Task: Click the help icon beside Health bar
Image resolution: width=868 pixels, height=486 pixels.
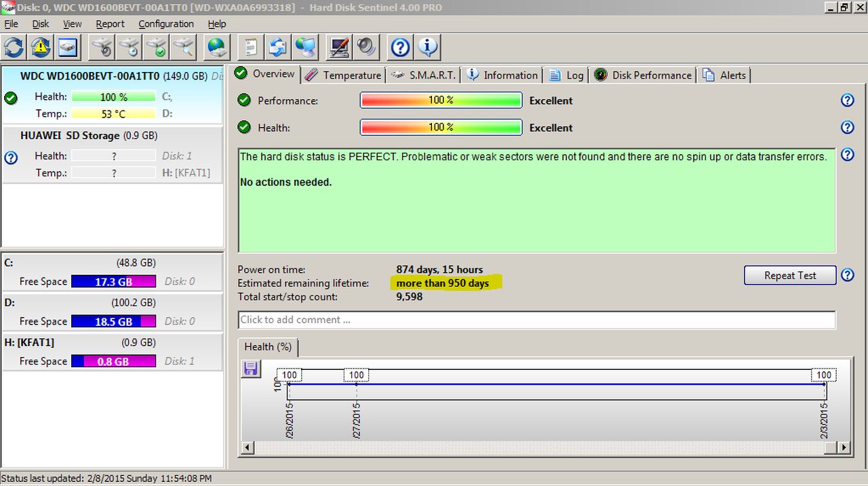Action: pyautogui.click(x=847, y=128)
